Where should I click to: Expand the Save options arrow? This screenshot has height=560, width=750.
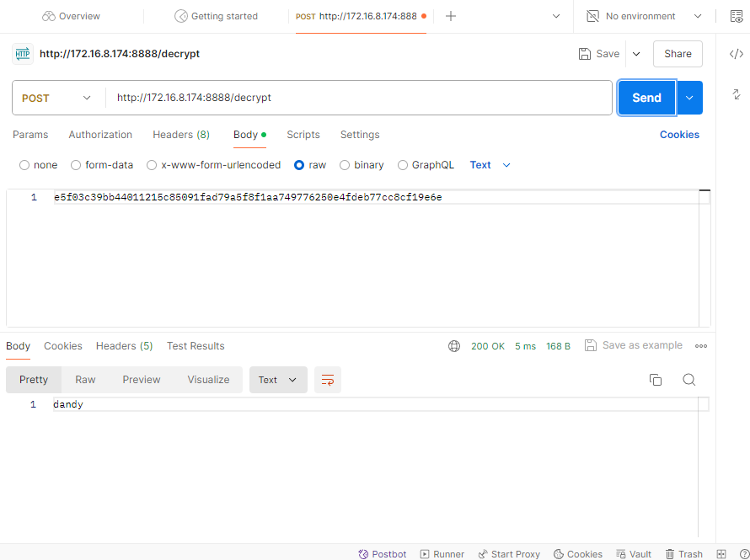coord(636,54)
